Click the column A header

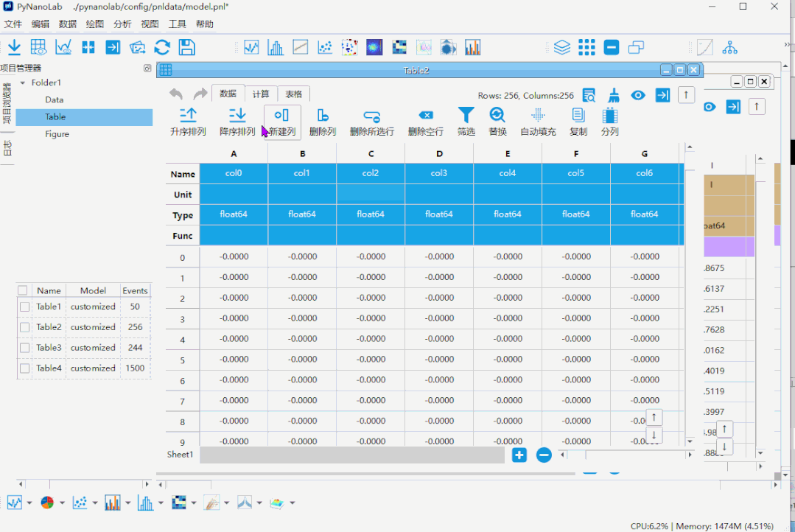234,154
